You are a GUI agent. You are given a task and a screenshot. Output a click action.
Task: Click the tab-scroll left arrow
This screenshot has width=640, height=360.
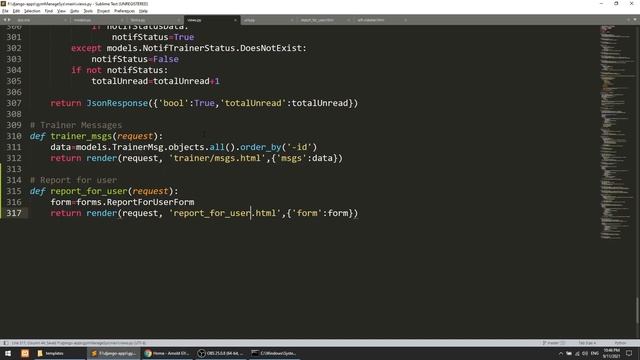click(x=4, y=20)
